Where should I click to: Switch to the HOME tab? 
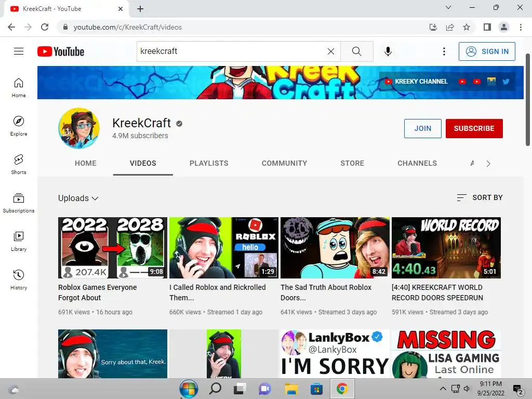point(86,163)
